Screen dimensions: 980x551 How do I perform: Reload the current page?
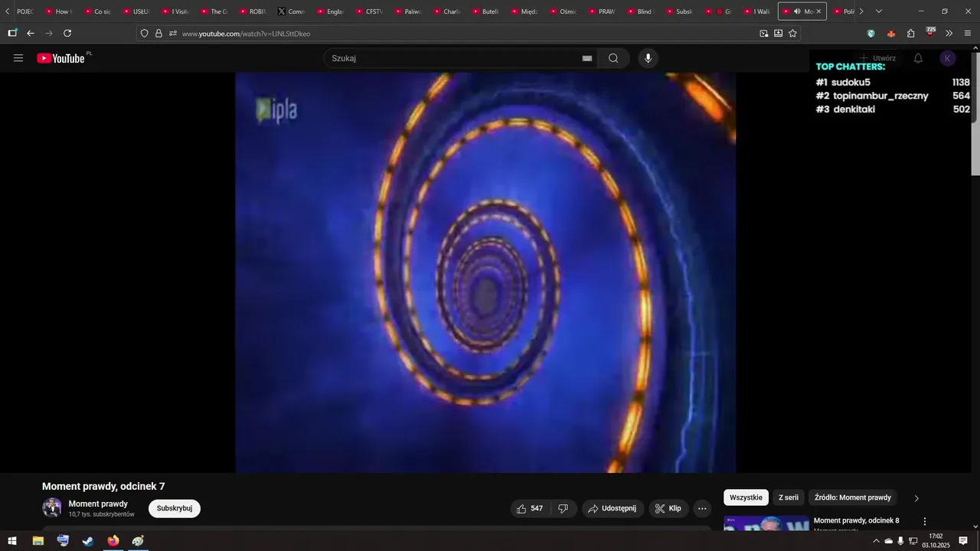click(67, 34)
